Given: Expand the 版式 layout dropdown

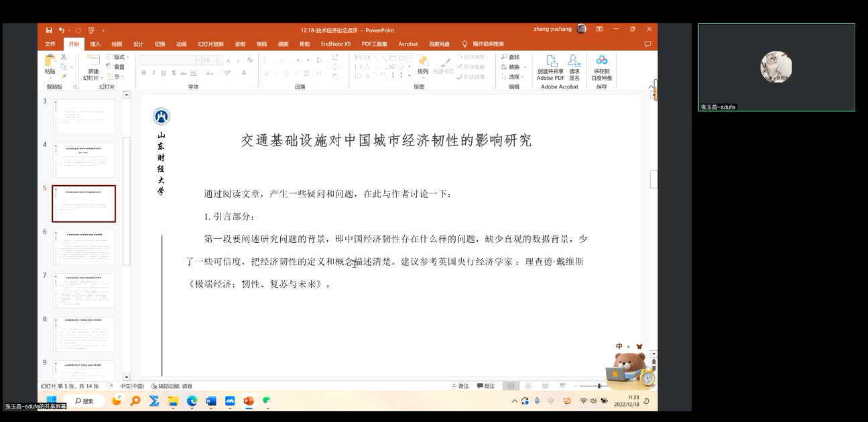Looking at the screenshot, I should click(x=120, y=58).
